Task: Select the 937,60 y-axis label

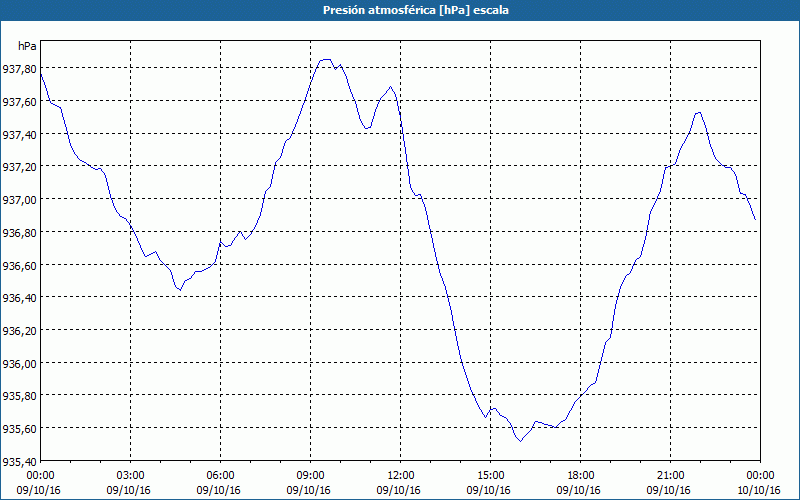Action: (19, 102)
